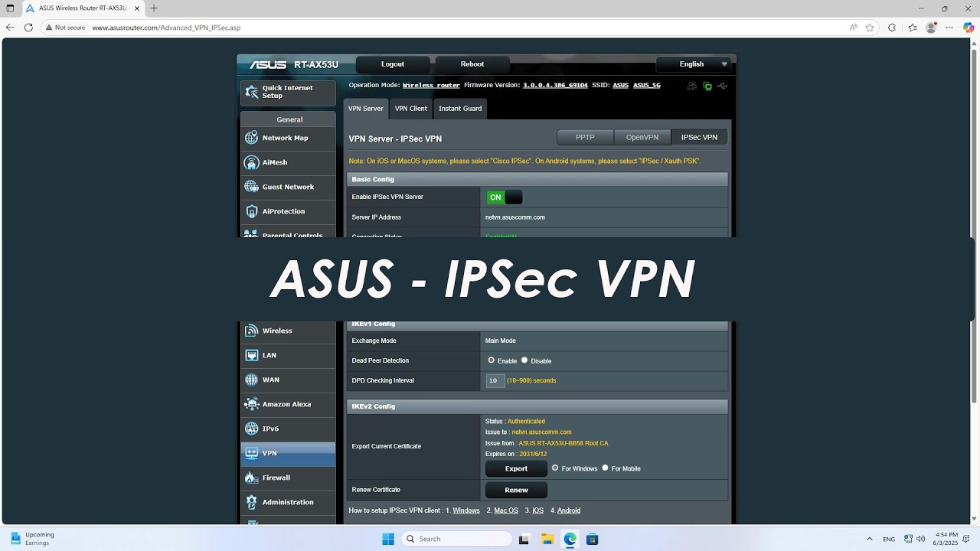Open File Explorer from taskbar
Screen dimensions: 980x551
click(x=547, y=539)
